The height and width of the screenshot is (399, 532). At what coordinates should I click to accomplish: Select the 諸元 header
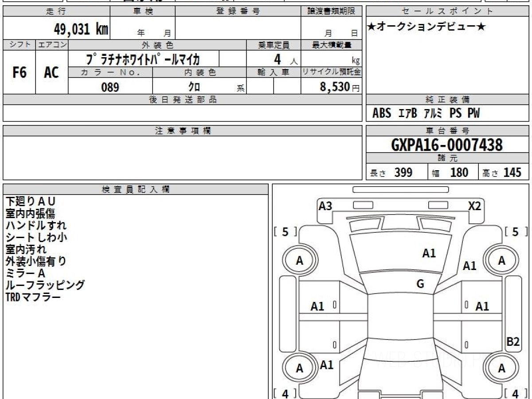447,158
